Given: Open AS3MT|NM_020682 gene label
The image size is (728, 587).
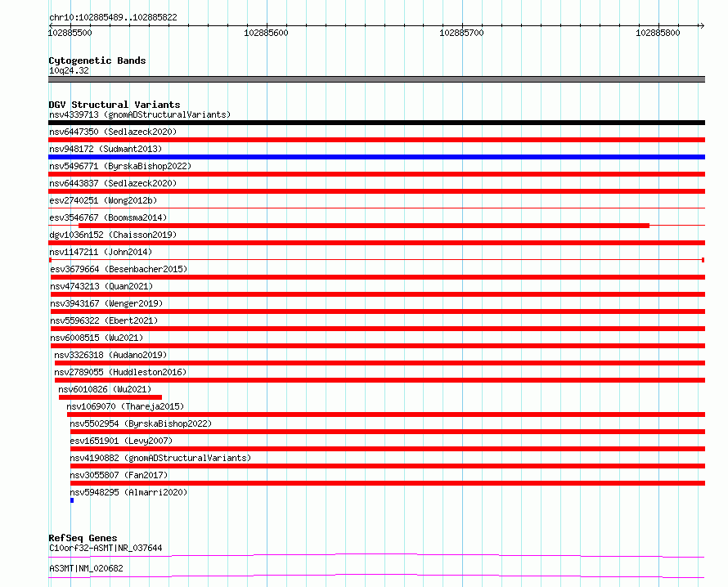Looking at the screenshot, I should (87, 568).
